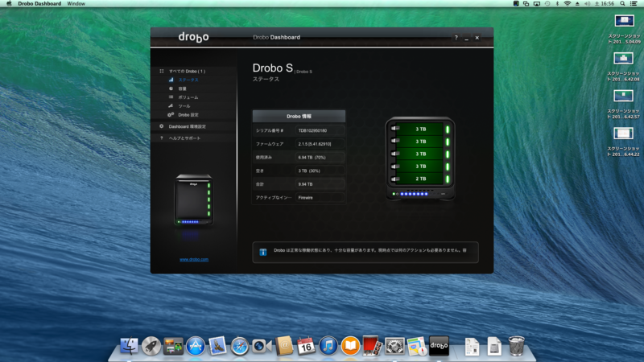Click the Bluetooth icon in menu bar
This screenshot has height=362, width=644.
[557, 4]
